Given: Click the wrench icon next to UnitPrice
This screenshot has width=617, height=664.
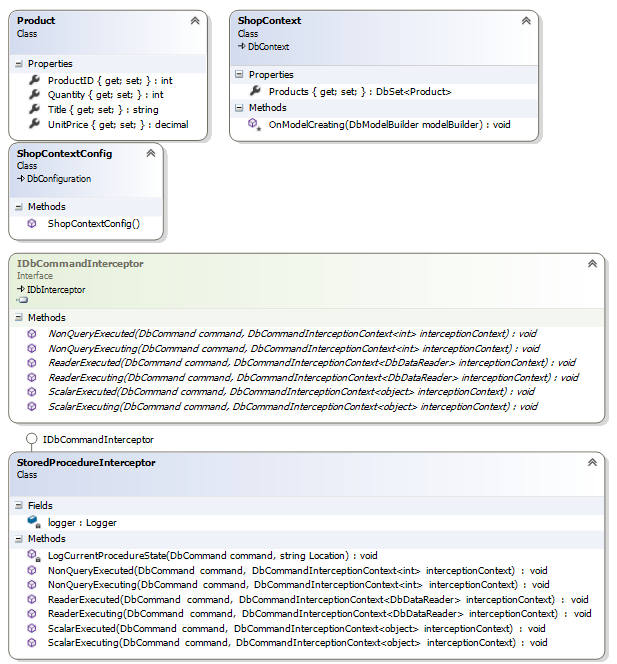Looking at the screenshot, I should pyautogui.click(x=34, y=125).
